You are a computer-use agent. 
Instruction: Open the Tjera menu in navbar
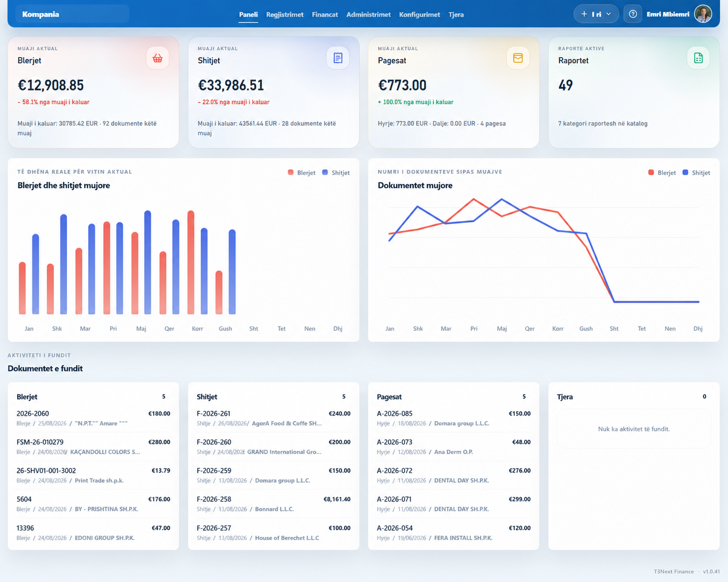(x=456, y=15)
